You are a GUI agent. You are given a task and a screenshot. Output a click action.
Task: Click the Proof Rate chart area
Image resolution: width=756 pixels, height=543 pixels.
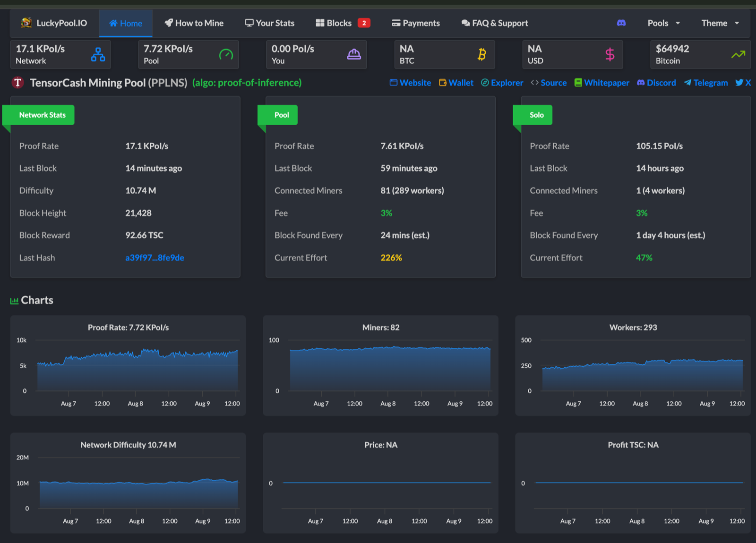(x=128, y=365)
